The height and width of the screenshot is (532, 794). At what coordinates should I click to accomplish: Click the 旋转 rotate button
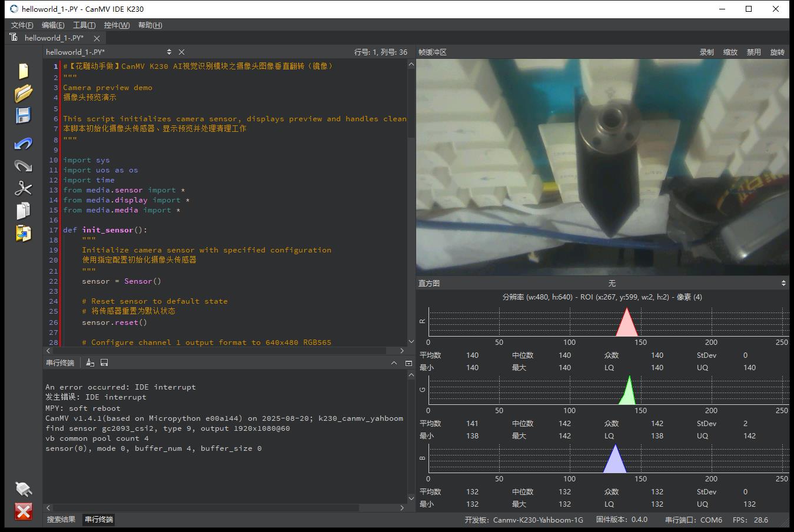pyautogui.click(x=777, y=52)
